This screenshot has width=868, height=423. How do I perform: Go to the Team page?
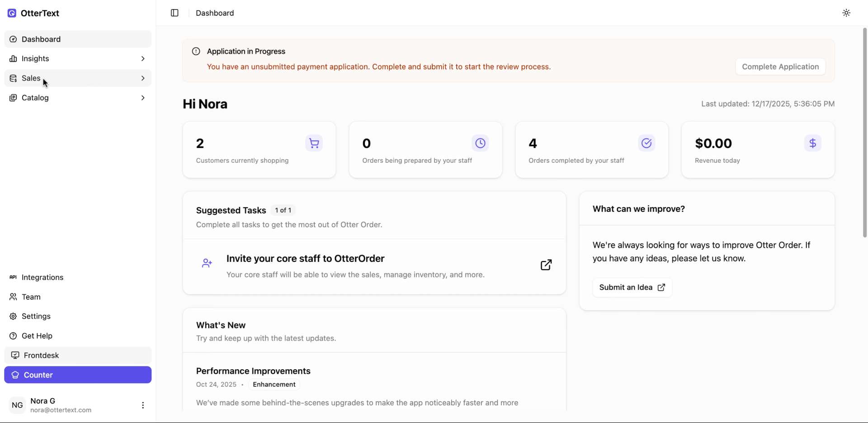coord(31,297)
